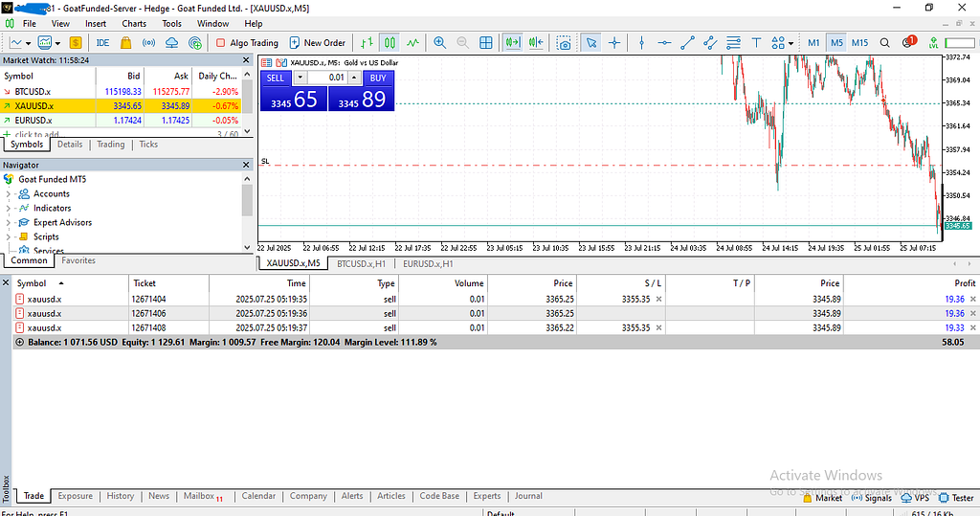Select the cursor arrow tool
Image resolution: width=980 pixels, height=516 pixels.
[591, 42]
